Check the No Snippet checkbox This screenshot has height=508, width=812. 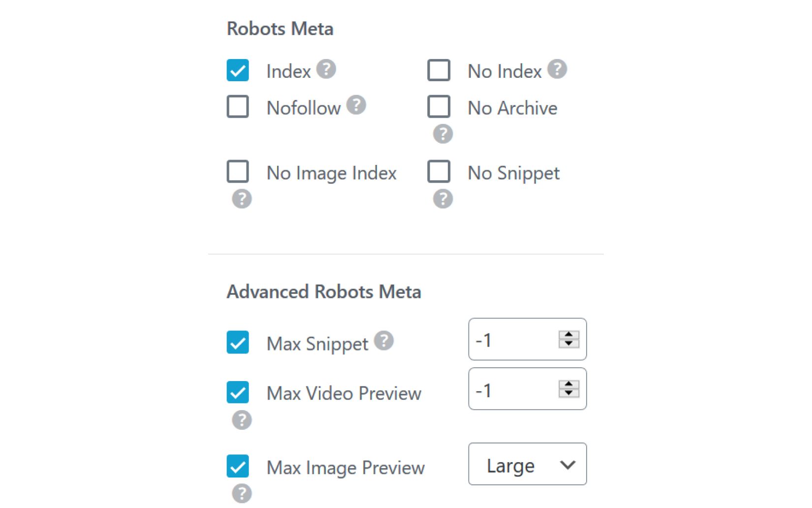(x=438, y=172)
